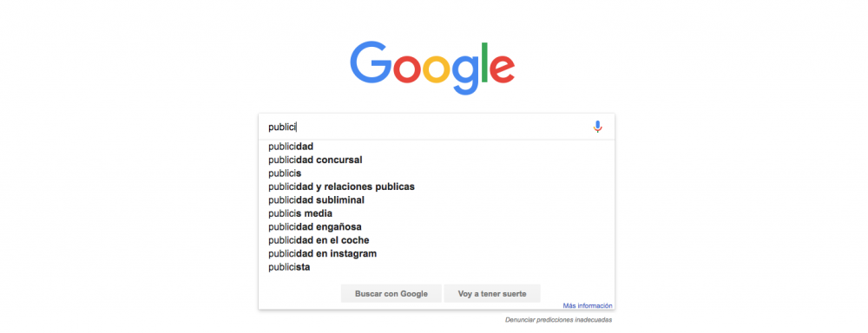Select "publicidad en instagram" suggestion
868x333 pixels.
coord(437,253)
